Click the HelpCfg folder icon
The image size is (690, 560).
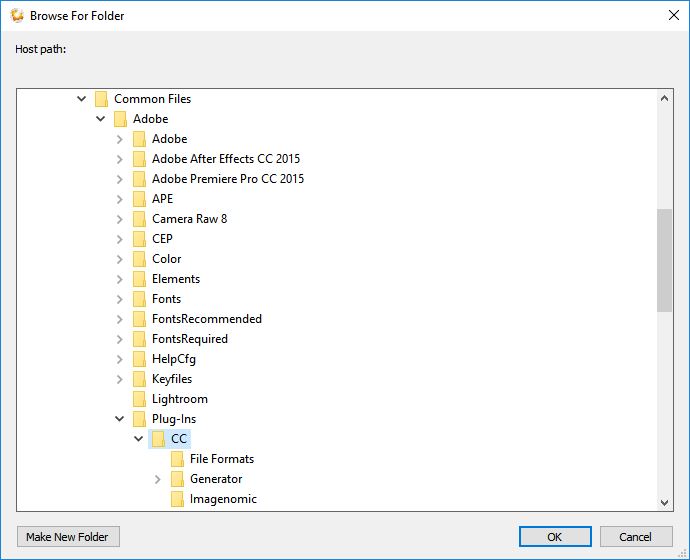[139, 359]
